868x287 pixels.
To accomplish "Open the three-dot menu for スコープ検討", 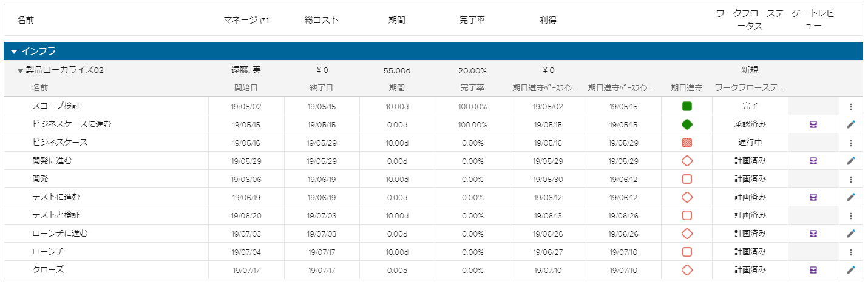I will coord(850,106).
